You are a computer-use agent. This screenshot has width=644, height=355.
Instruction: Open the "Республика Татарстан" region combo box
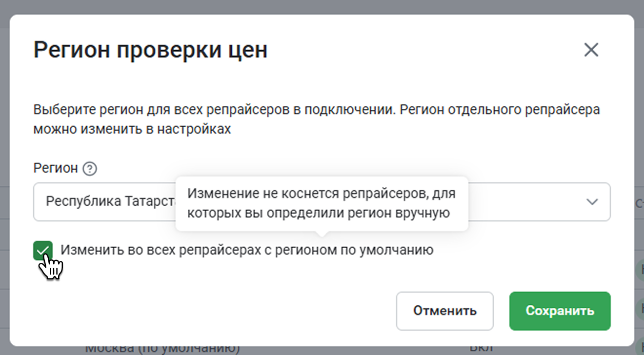(x=107, y=202)
